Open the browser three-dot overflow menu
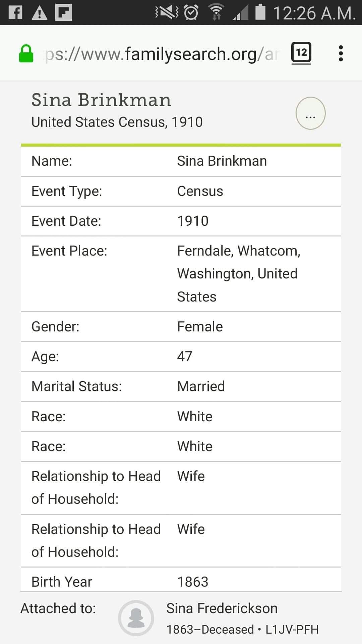The height and width of the screenshot is (644, 362). coord(341,53)
